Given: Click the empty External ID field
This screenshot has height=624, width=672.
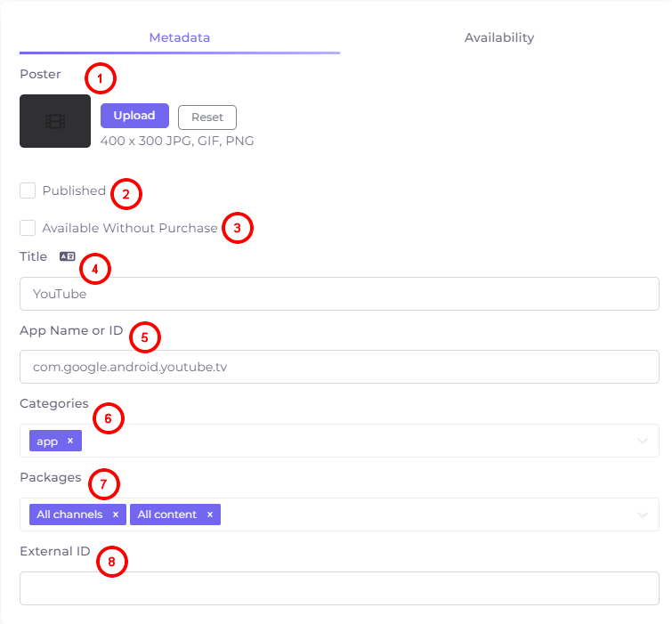Looking at the screenshot, I should pos(339,588).
